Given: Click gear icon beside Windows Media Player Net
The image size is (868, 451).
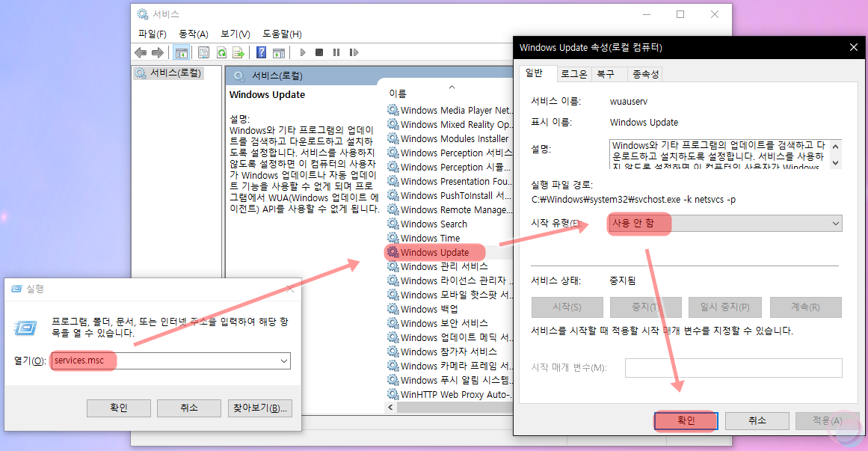Looking at the screenshot, I should (393, 110).
